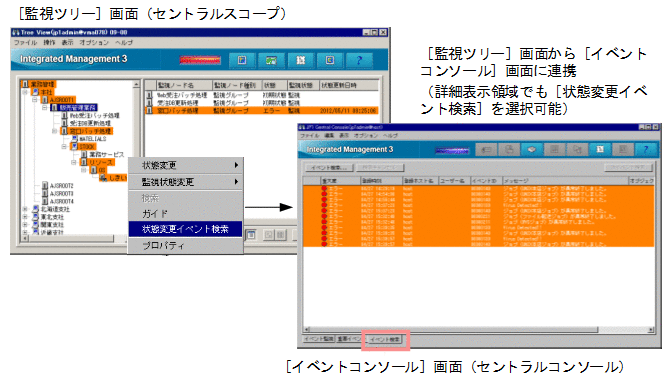Expand the 関東支社 tree node
The image size is (665, 383).
[x=25, y=224]
